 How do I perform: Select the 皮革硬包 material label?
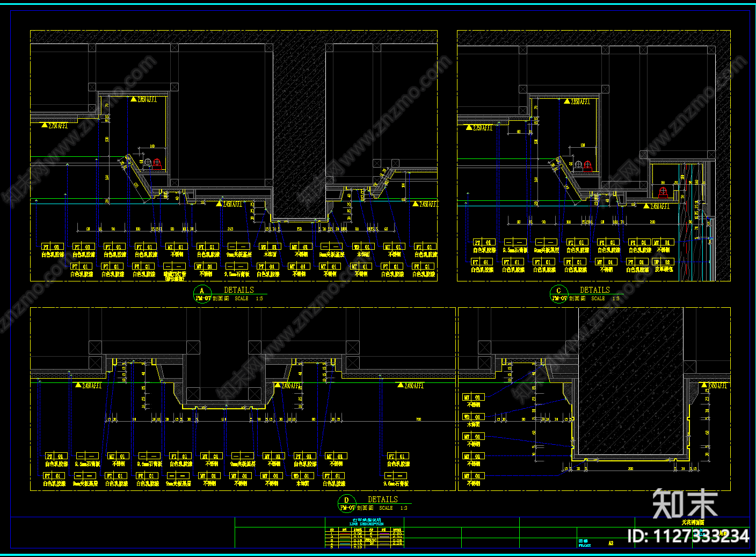tap(664, 270)
